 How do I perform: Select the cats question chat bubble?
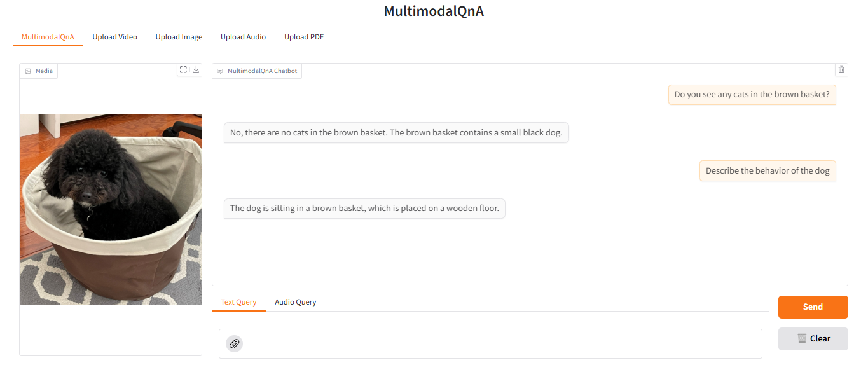pyautogui.click(x=752, y=94)
